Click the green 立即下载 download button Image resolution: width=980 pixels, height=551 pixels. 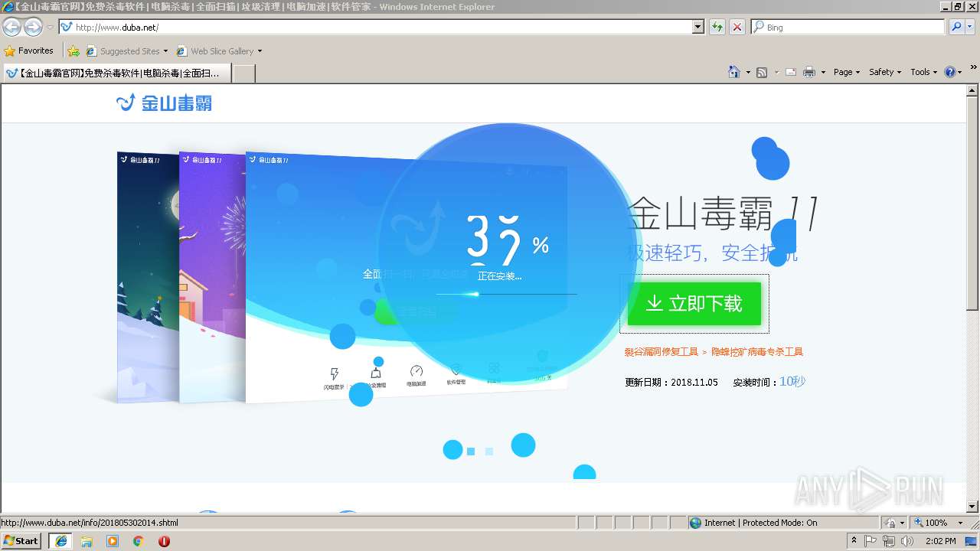pos(694,304)
